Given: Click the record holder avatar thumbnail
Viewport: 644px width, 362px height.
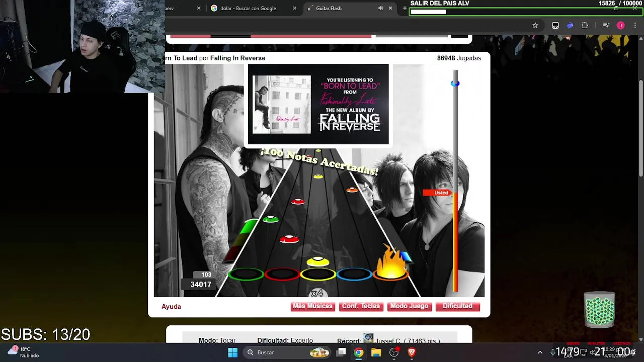Looking at the screenshot, I should tap(368, 338).
